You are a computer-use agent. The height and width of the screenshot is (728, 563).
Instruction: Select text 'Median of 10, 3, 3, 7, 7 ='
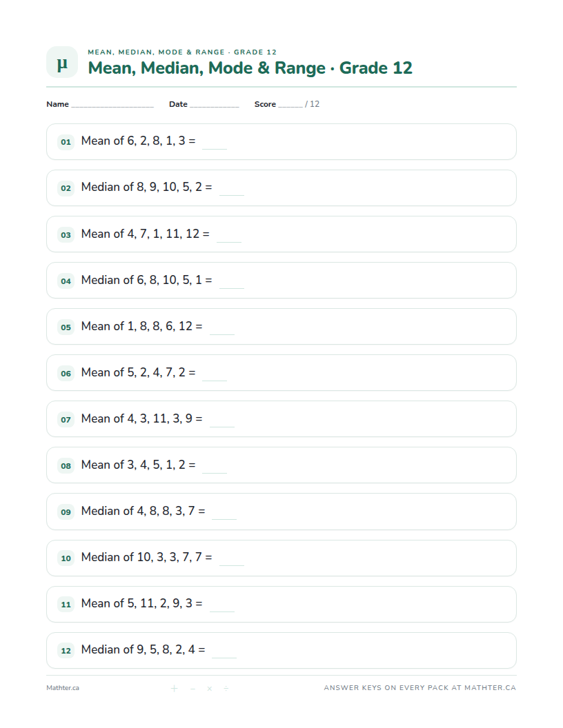[x=147, y=557]
